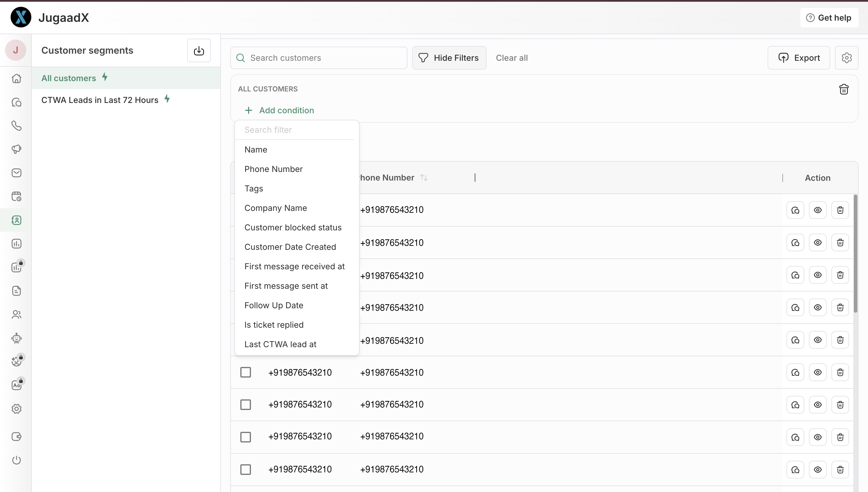
Task: Sort by the Phone Number column arrows
Action: (x=424, y=178)
